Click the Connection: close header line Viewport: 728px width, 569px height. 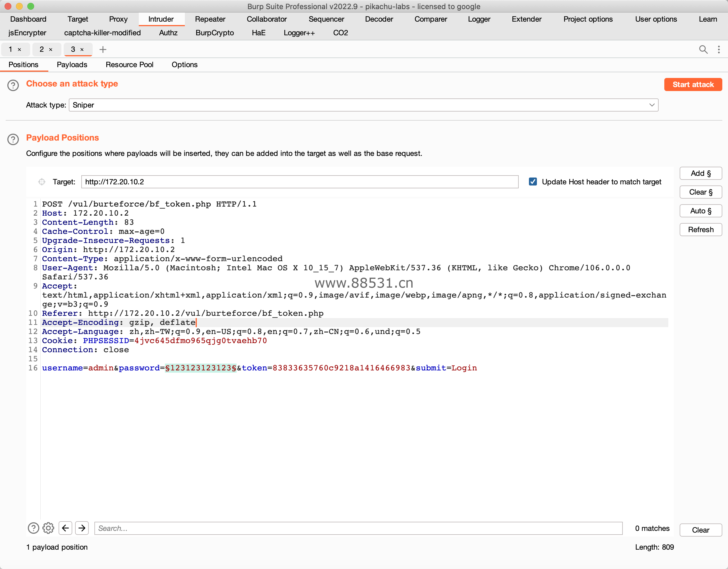tap(85, 350)
